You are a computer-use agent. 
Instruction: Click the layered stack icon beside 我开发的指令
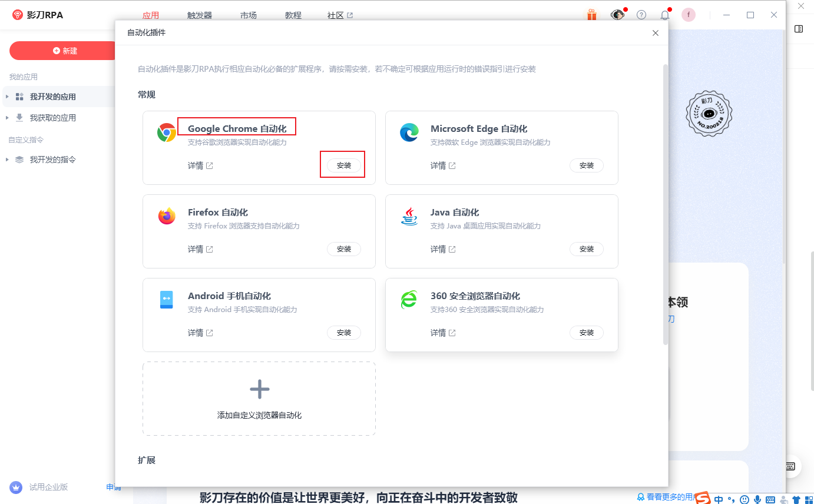(19, 160)
